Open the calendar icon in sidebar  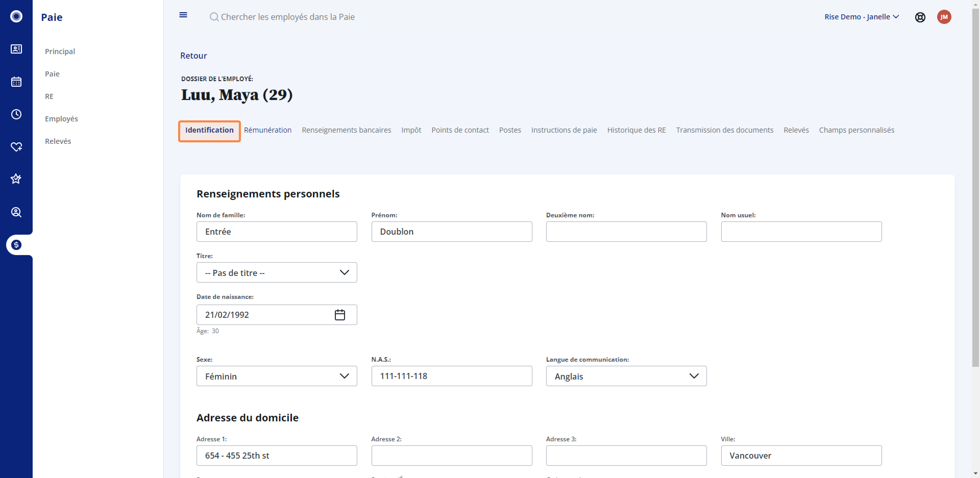click(16, 82)
